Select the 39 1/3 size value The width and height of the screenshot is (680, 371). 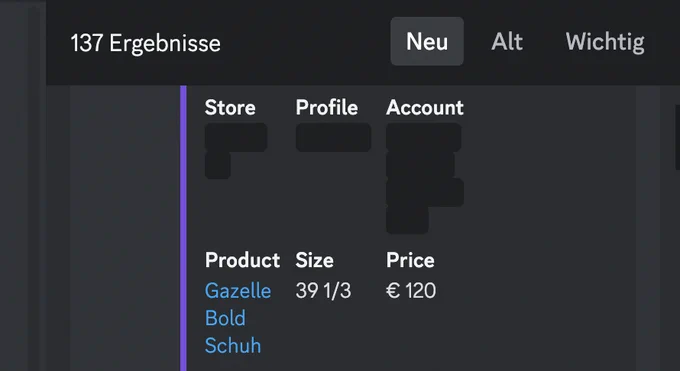click(x=324, y=291)
